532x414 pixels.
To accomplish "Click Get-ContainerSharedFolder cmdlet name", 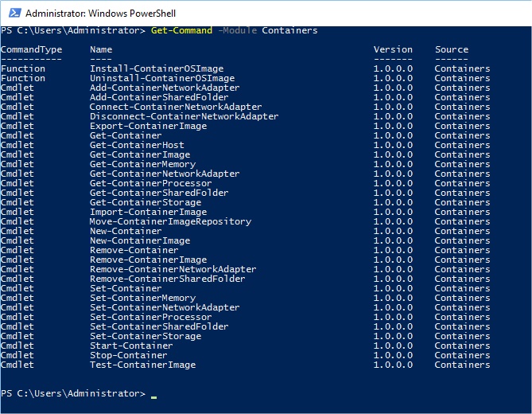I will tap(159, 193).
